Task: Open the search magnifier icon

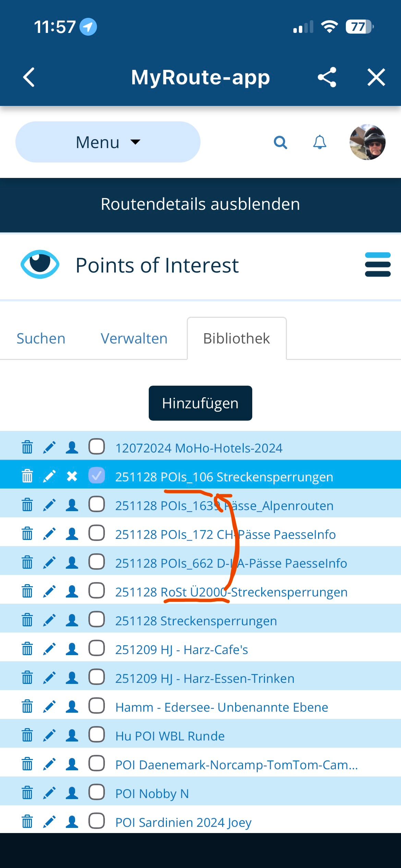Action: pyautogui.click(x=280, y=142)
